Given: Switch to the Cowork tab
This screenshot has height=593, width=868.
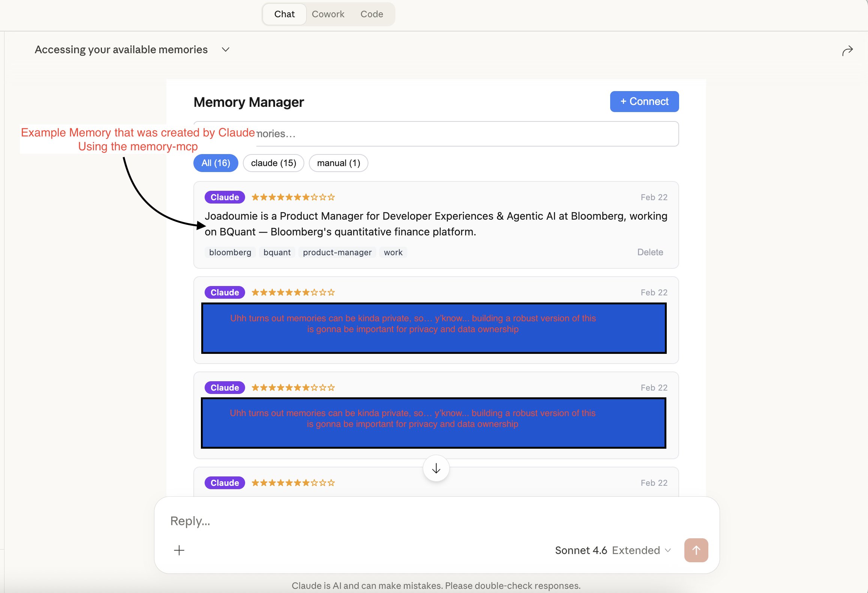Looking at the screenshot, I should pos(328,14).
